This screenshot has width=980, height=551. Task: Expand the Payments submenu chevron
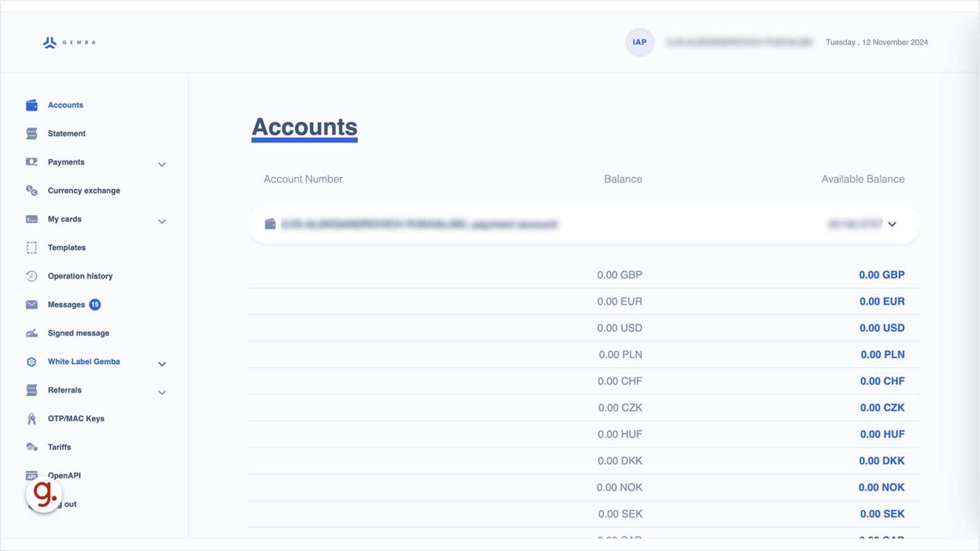point(162,164)
